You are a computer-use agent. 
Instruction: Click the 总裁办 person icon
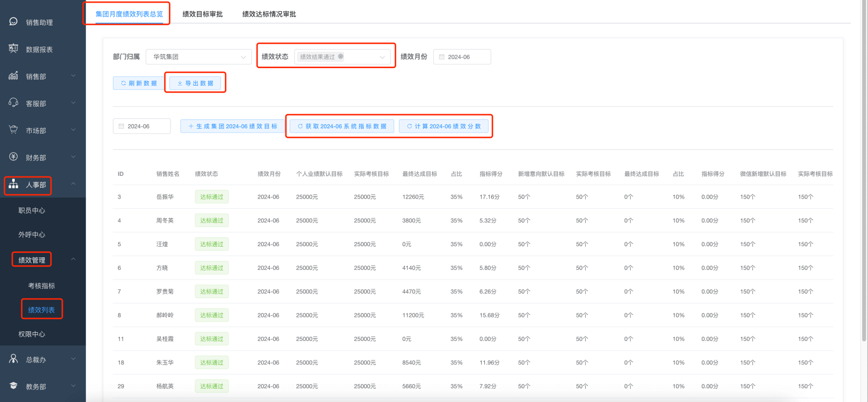click(14, 359)
